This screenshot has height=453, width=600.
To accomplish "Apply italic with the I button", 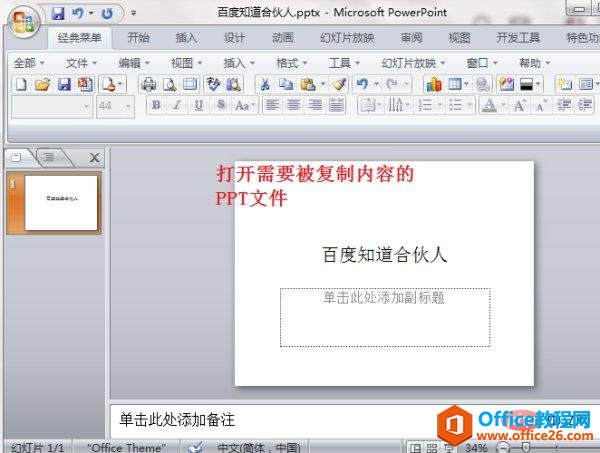I will tap(177, 105).
